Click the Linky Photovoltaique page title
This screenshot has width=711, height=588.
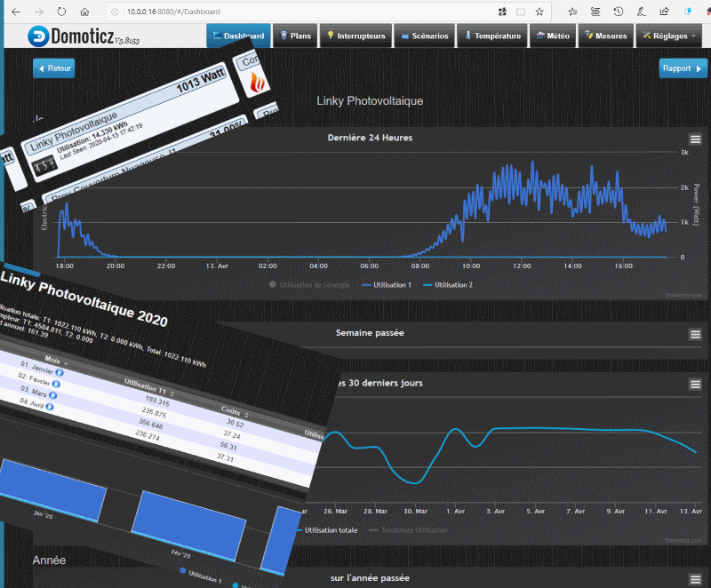(370, 101)
